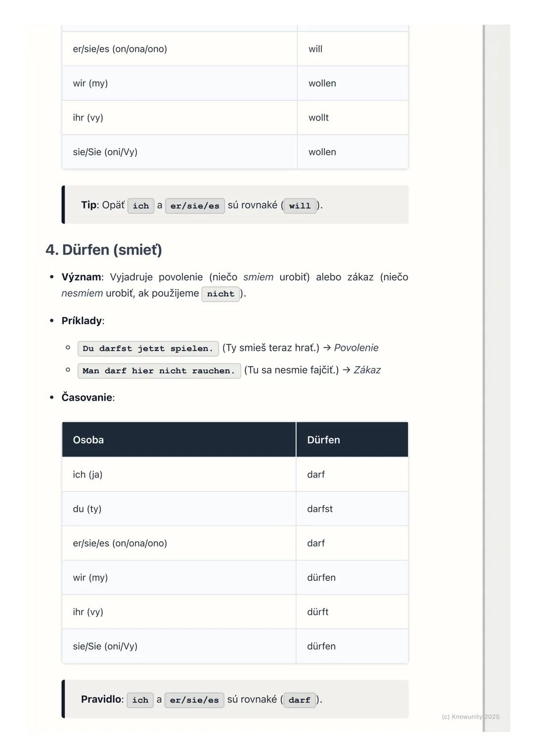Click the "darfst" cell in the Dürfen table
Viewport: 534px width, 756px height.
(320, 509)
